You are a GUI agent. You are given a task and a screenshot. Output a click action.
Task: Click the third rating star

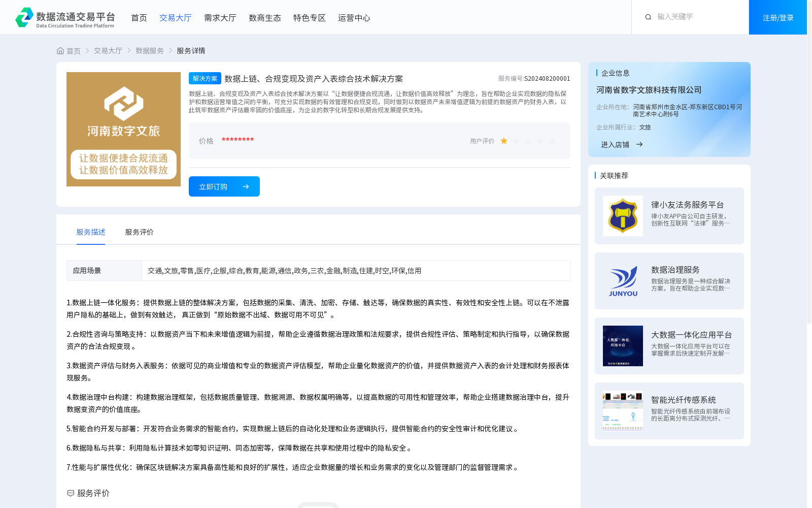(x=528, y=141)
